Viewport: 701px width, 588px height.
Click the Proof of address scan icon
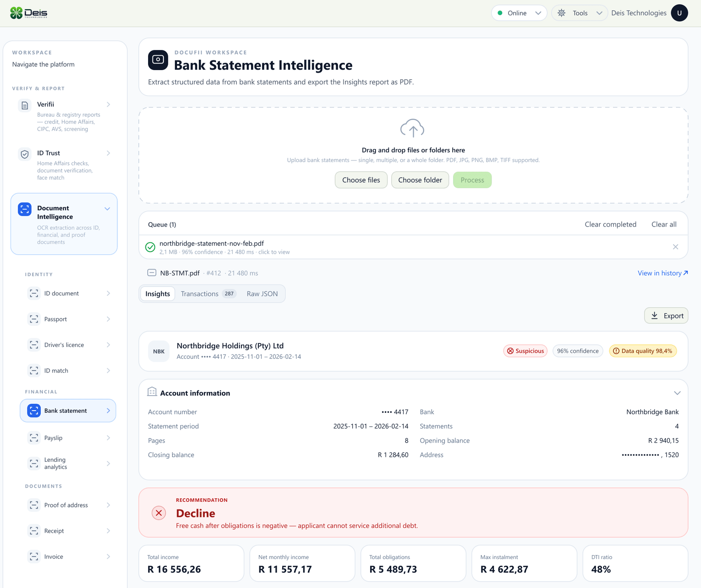pyautogui.click(x=34, y=505)
